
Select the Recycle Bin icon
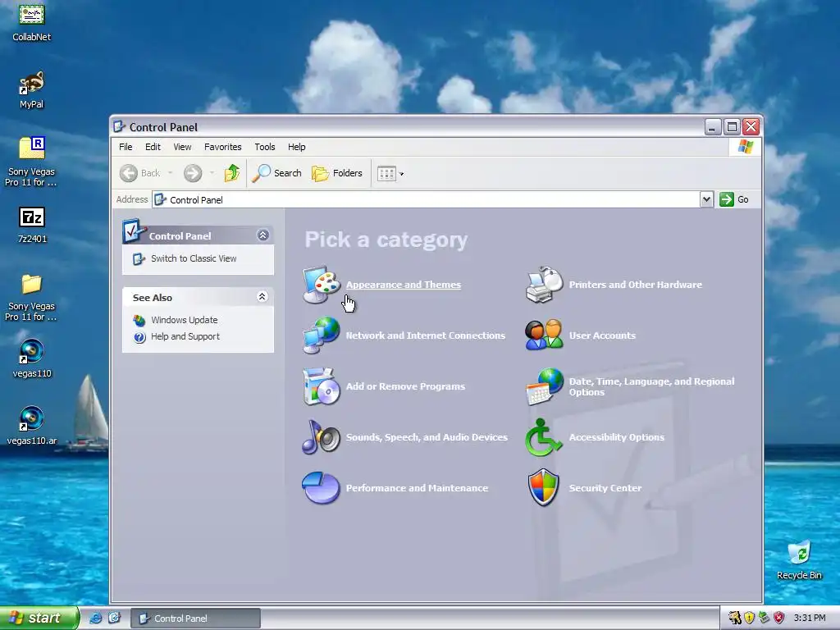pos(799,559)
